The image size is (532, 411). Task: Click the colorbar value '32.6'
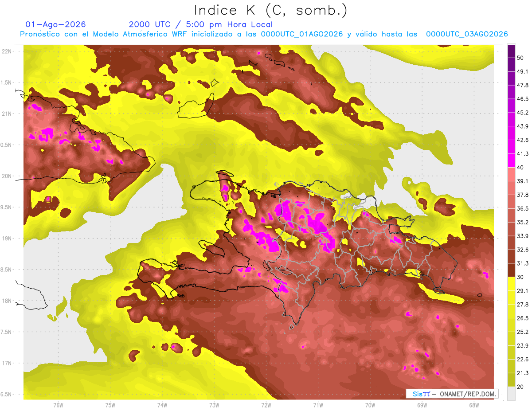tap(522, 250)
